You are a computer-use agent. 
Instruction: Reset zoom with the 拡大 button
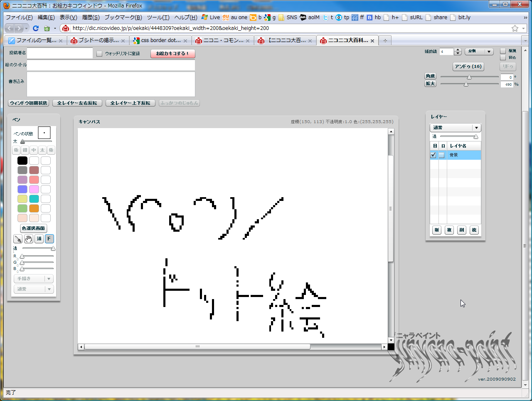coord(430,84)
